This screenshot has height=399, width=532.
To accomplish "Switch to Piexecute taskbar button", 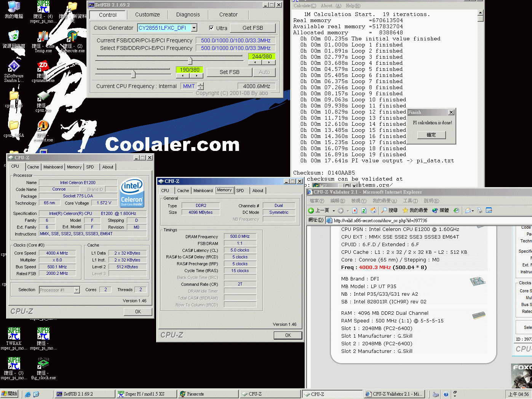I will click(x=208, y=394).
